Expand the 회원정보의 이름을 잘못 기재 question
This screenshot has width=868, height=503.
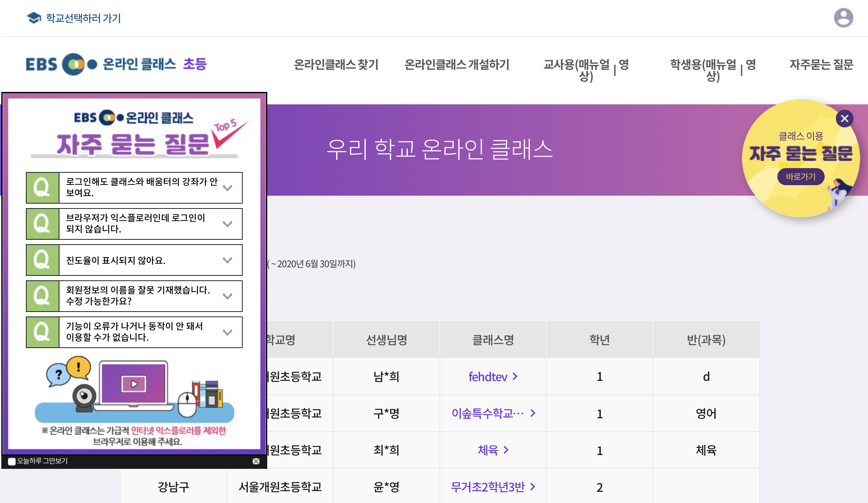227,296
